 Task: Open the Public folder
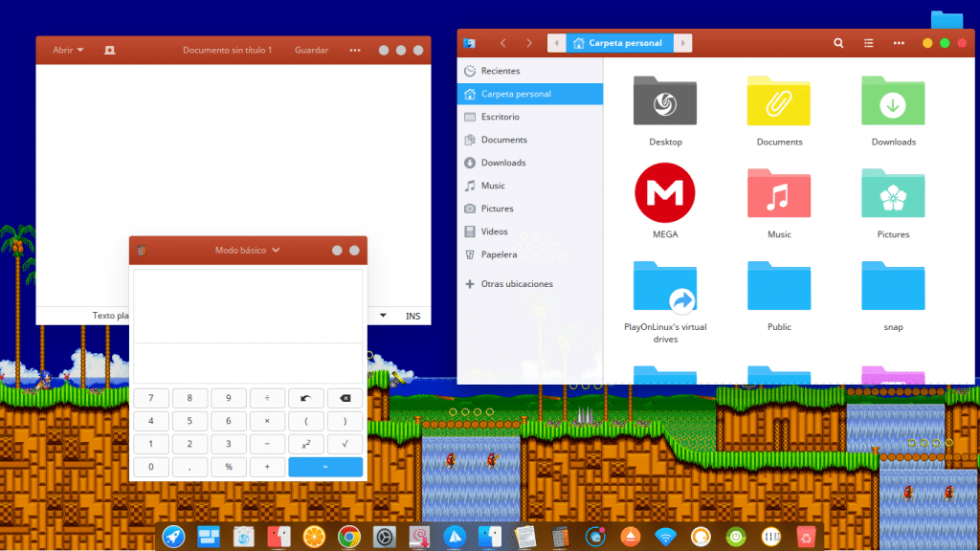779,286
